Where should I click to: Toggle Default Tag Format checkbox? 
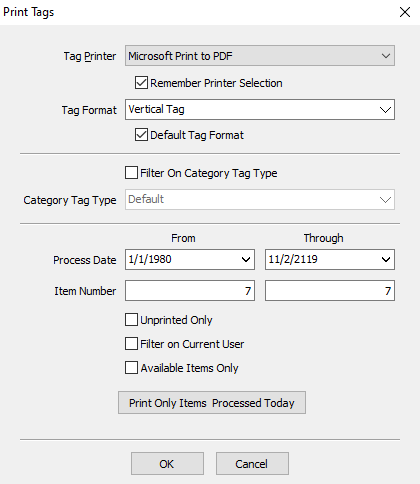(141, 135)
